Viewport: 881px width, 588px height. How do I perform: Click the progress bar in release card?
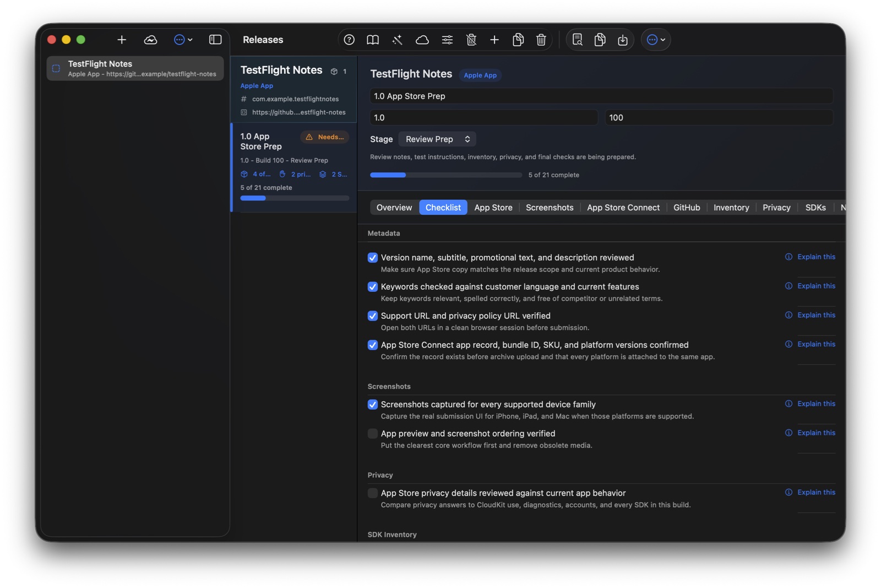coord(295,198)
